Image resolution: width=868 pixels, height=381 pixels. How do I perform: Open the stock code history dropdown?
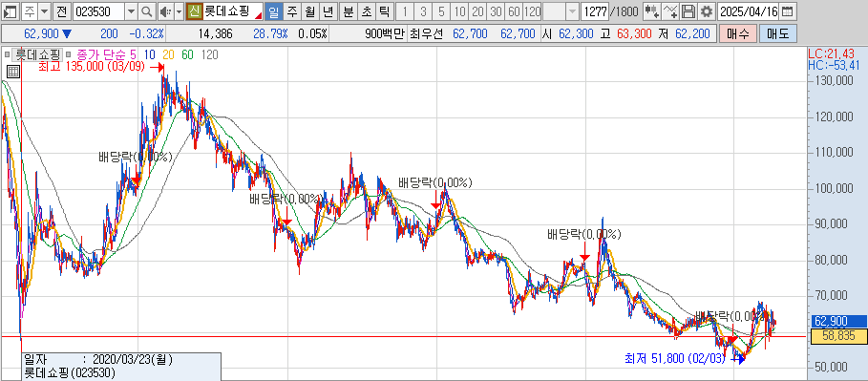(131, 11)
